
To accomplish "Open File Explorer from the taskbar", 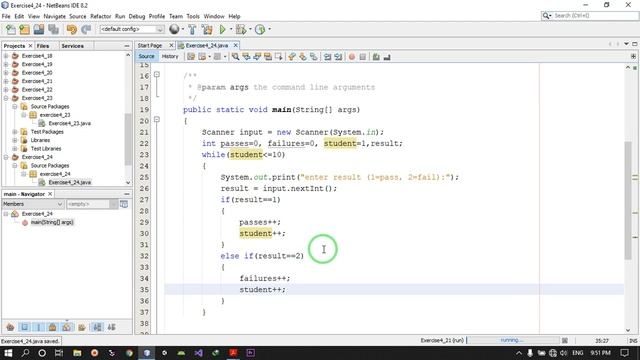I will tap(77, 353).
